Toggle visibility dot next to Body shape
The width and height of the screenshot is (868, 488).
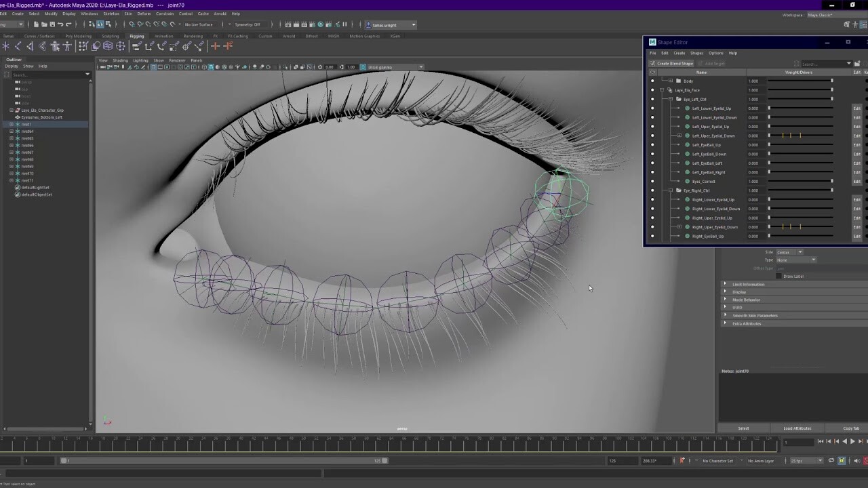coord(652,81)
